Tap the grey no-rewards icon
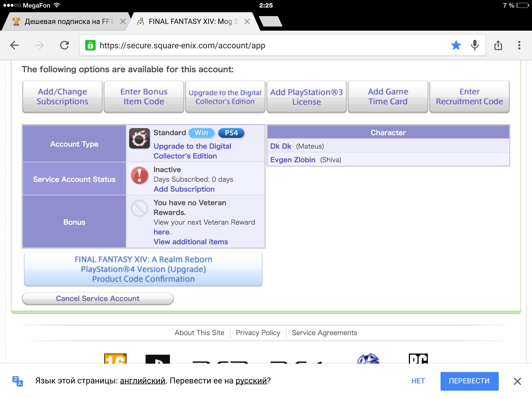The image size is (532, 399). coord(139,208)
